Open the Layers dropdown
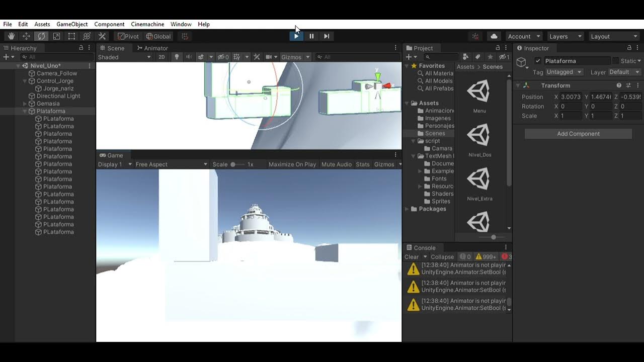 (x=565, y=36)
